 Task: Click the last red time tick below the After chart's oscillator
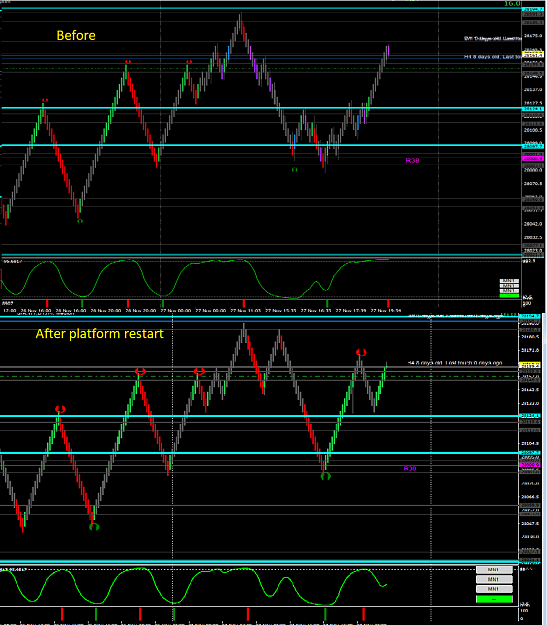364,614
